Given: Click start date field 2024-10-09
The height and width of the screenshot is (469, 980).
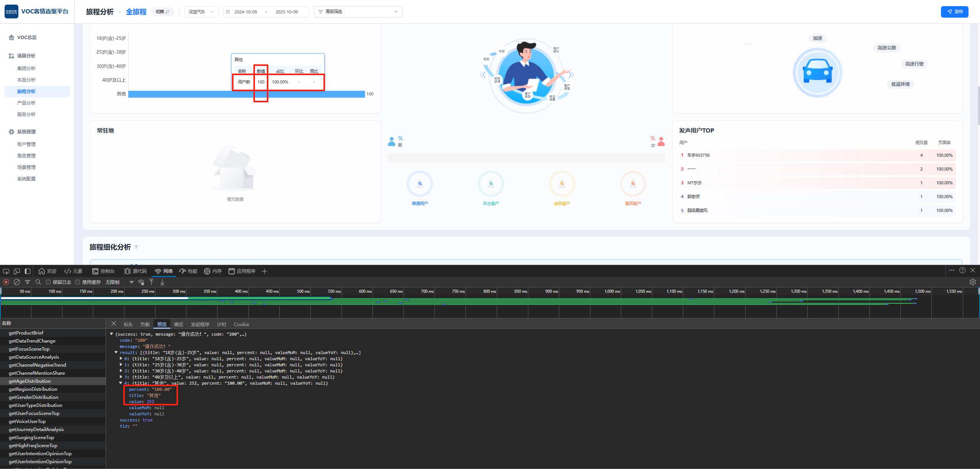Looking at the screenshot, I should coord(245,12).
